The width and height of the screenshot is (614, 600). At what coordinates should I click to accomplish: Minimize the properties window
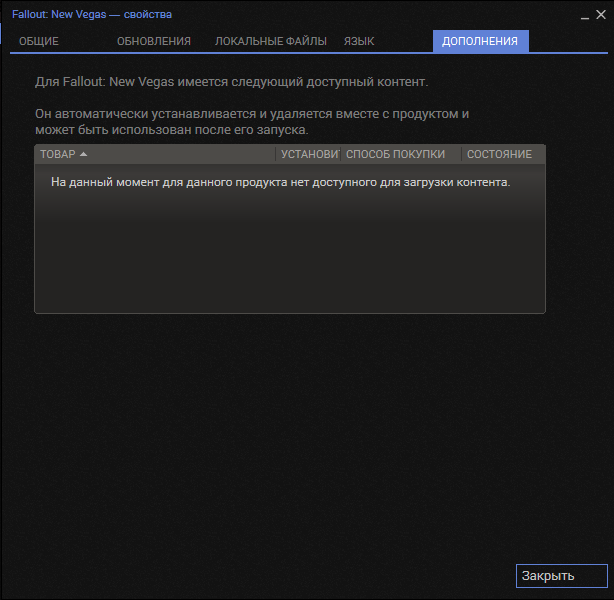tap(585, 16)
